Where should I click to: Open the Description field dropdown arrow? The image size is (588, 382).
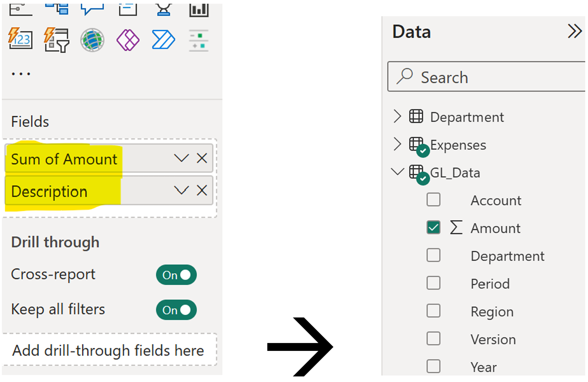[181, 191]
